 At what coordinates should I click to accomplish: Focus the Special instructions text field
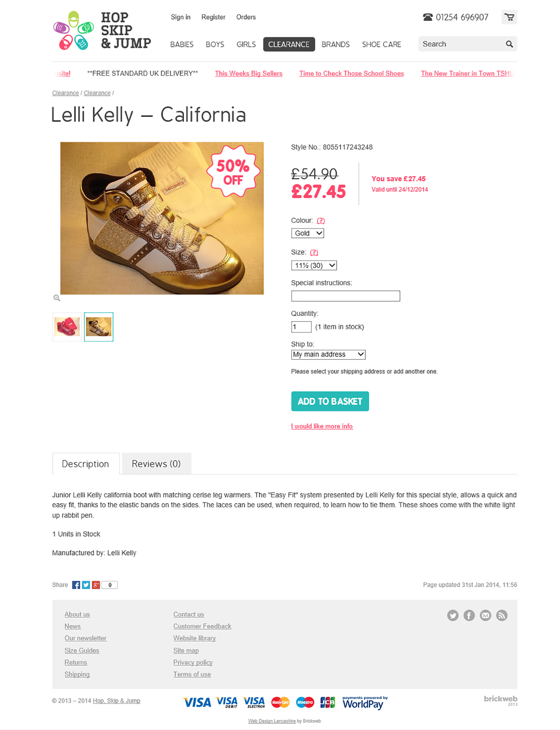coord(346,296)
